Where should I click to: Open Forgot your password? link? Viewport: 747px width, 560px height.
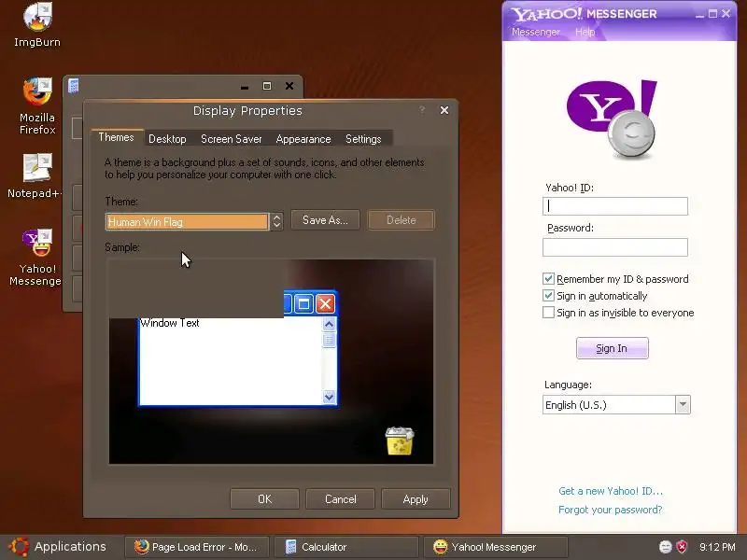point(611,510)
